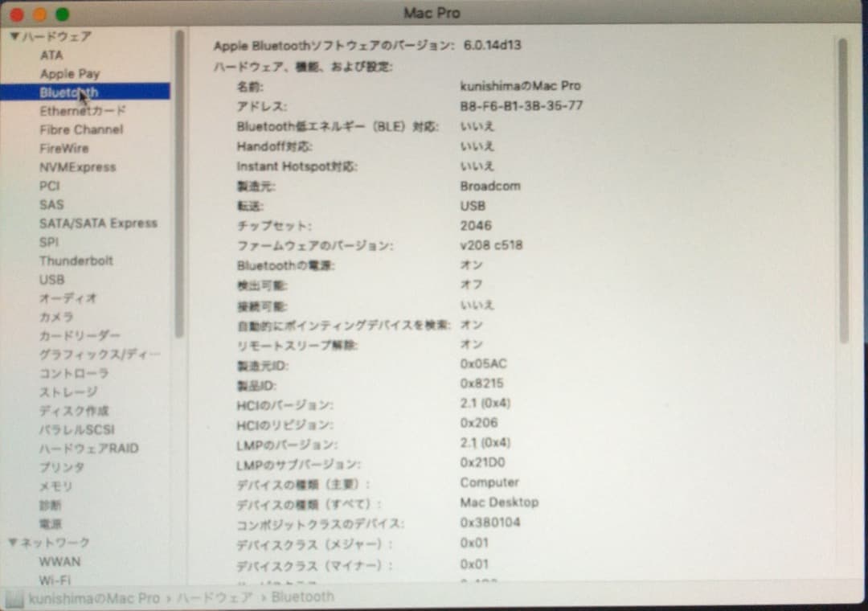Select Fibre Channel in the sidebar
The image size is (868, 611).
tap(80, 129)
